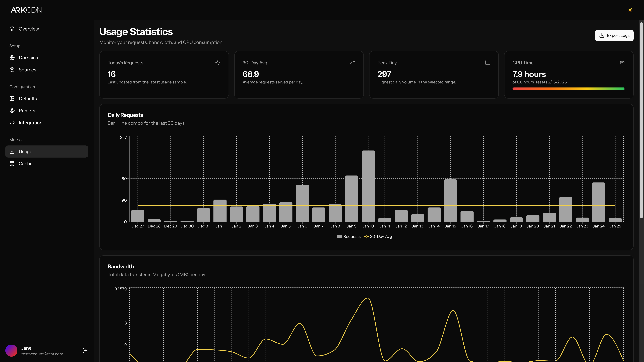Click the Daily Requests chart title

click(125, 115)
